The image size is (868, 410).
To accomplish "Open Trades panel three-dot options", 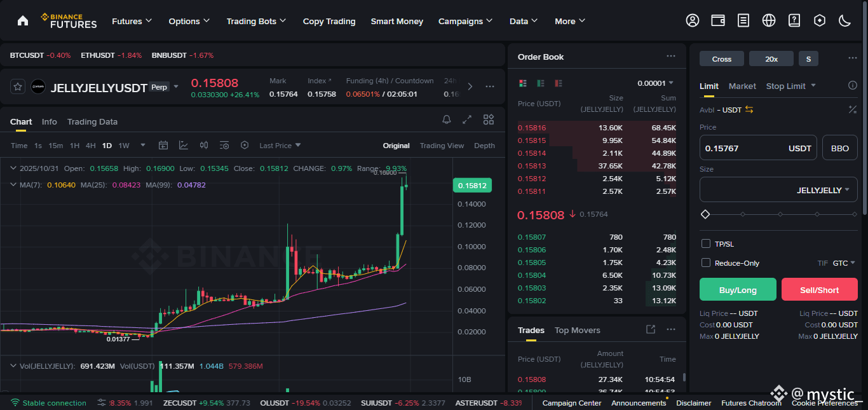I will tap(671, 329).
